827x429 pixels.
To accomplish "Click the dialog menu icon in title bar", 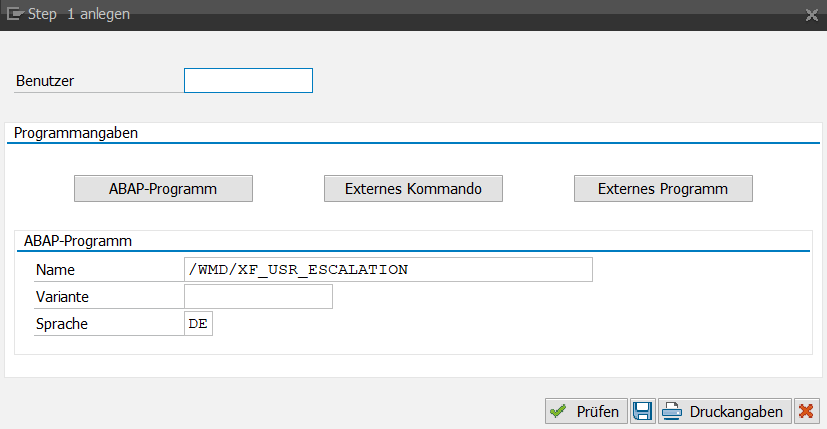I will click(15, 15).
